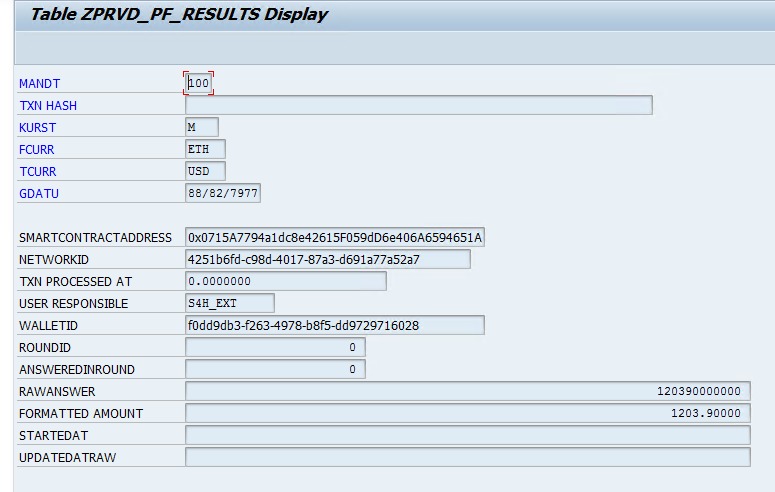Viewport: 775px width, 492px height.
Task: Click the MANDT field label
Action: point(40,84)
